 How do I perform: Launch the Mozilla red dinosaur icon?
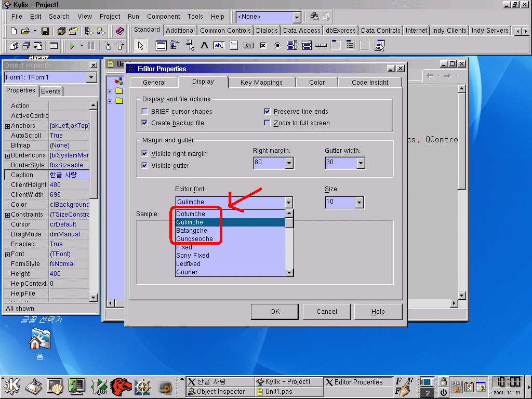pyautogui.click(x=121, y=387)
